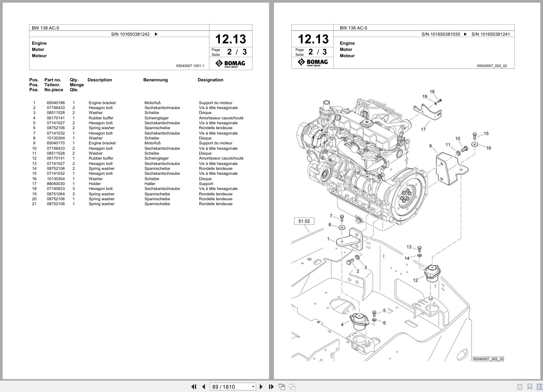Click the go to previous view icon
Viewport: 543px width, 392px height.
[x=282, y=387]
